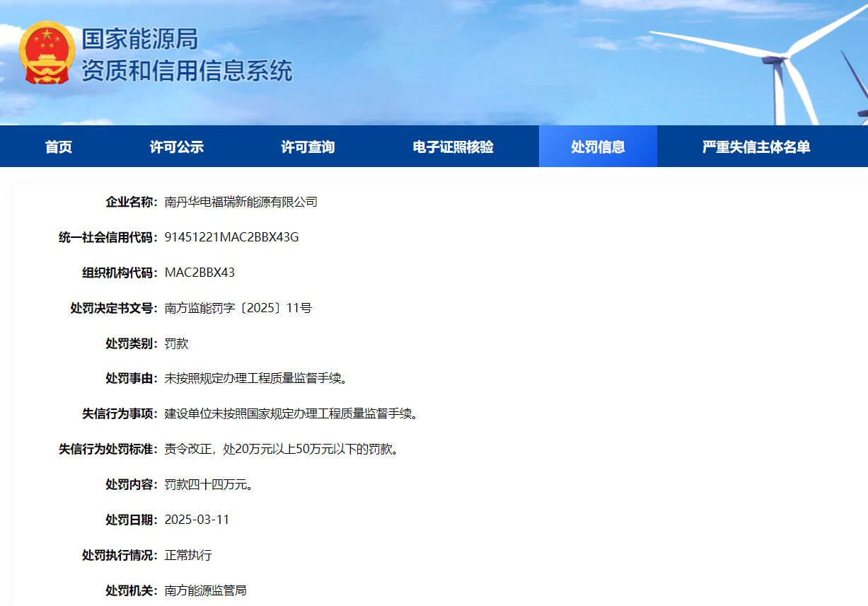Click the text 建设单位未按照国家规定办理工程质量监督手续。
This screenshot has width=868, height=606.
(x=291, y=413)
